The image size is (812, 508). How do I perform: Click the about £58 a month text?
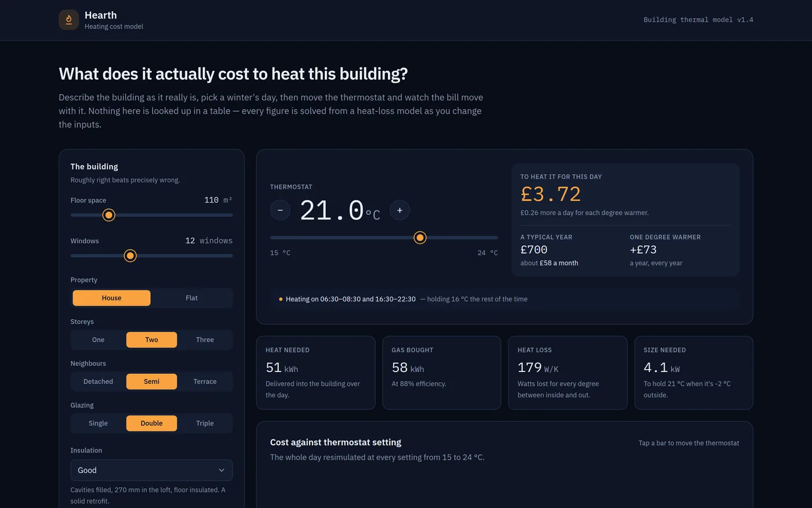(549, 263)
